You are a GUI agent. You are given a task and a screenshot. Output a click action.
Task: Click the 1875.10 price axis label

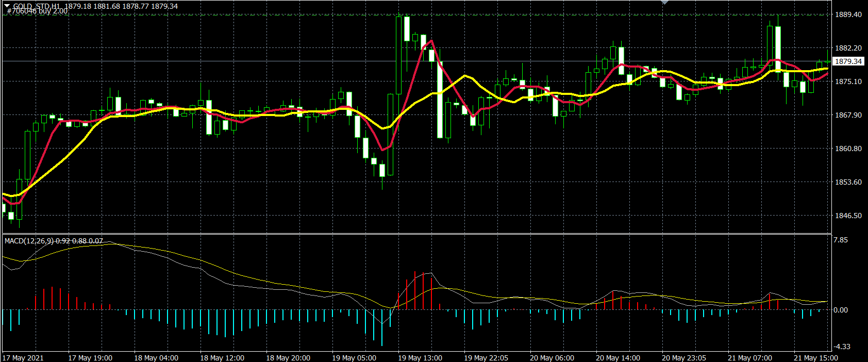click(x=848, y=81)
